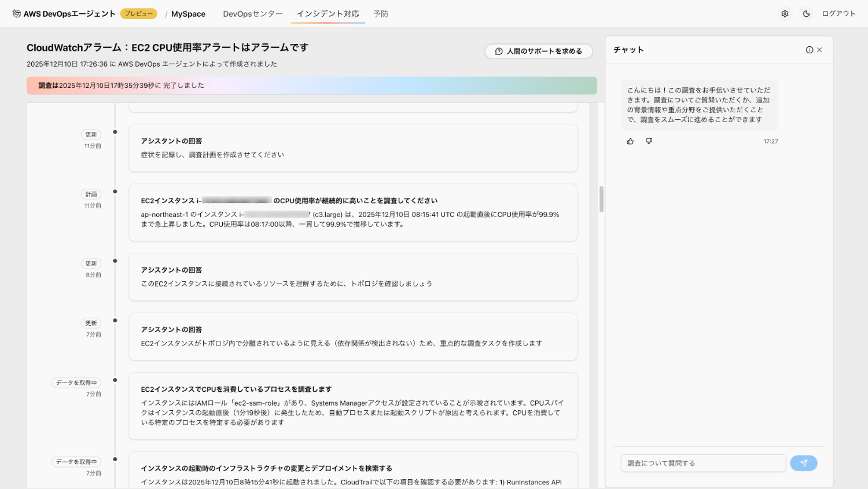The height and width of the screenshot is (489, 868).
Task: Click the AWS DevOps agent logo icon
Action: point(17,14)
